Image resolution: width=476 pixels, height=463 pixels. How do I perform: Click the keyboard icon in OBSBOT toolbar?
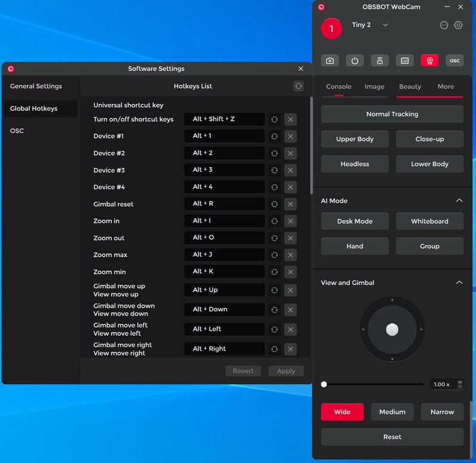point(405,61)
